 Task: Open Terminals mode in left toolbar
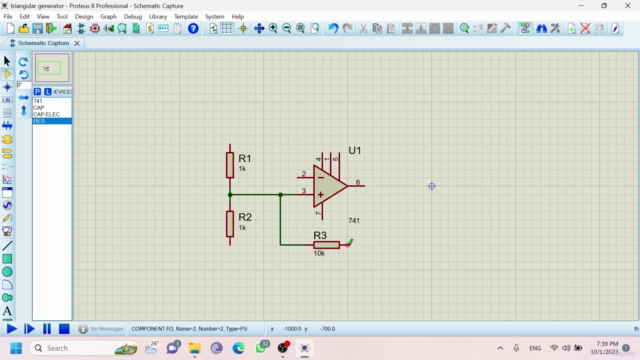click(7, 153)
